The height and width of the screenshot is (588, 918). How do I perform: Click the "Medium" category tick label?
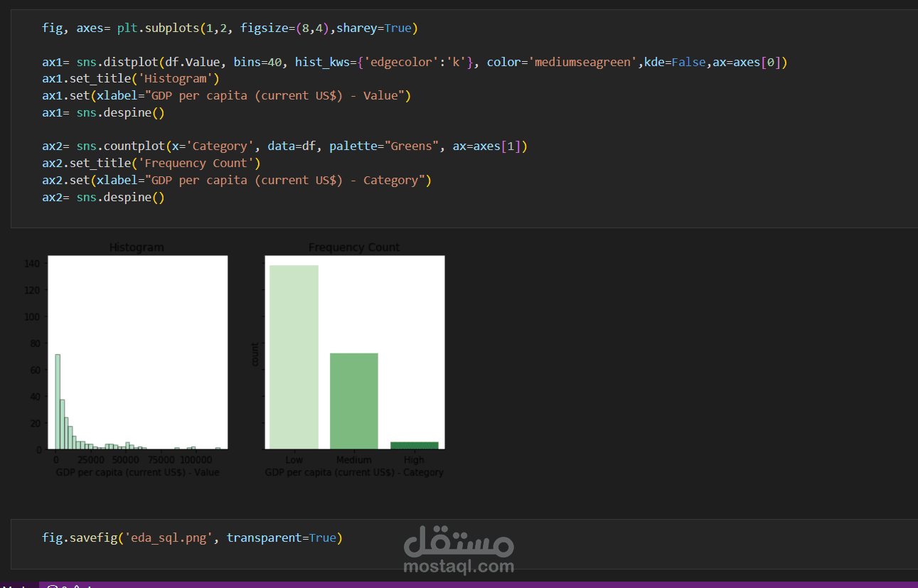pos(354,460)
